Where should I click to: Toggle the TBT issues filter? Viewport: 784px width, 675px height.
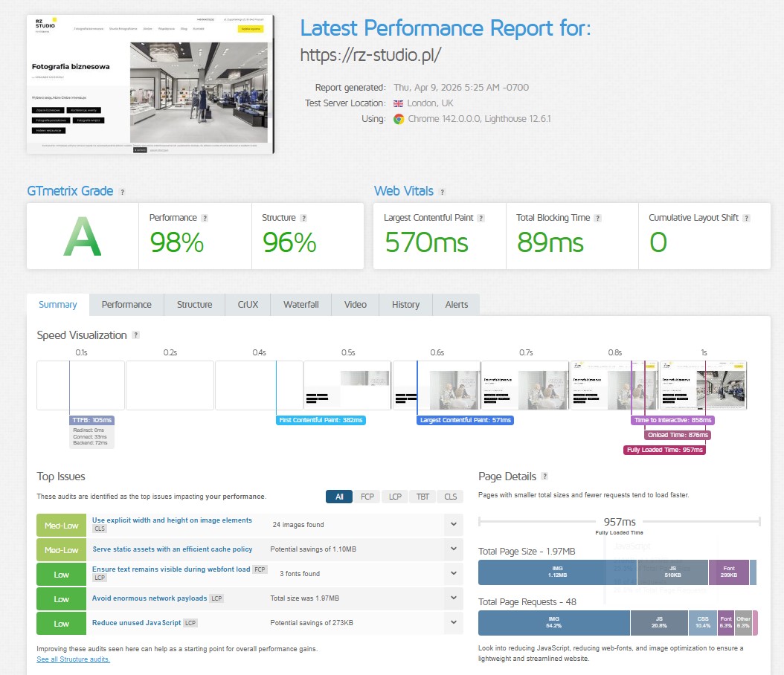422,497
